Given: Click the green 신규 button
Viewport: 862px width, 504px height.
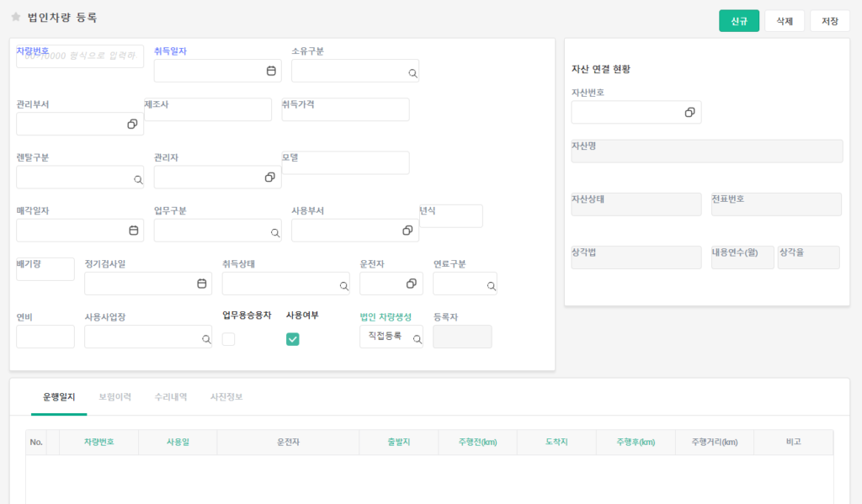Looking at the screenshot, I should pos(739,21).
